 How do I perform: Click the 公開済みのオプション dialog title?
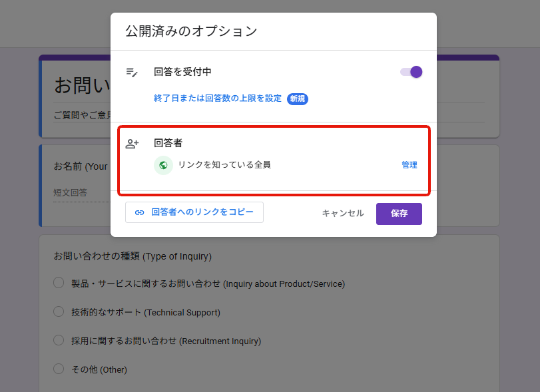pos(191,31)
